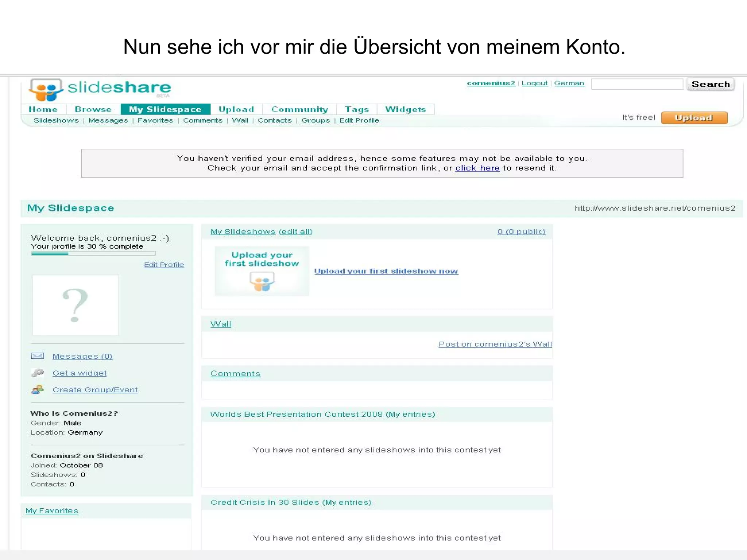Click Edit Profile link under progress bar
Viewport: 747px width, 560px height.
(164, 265)
